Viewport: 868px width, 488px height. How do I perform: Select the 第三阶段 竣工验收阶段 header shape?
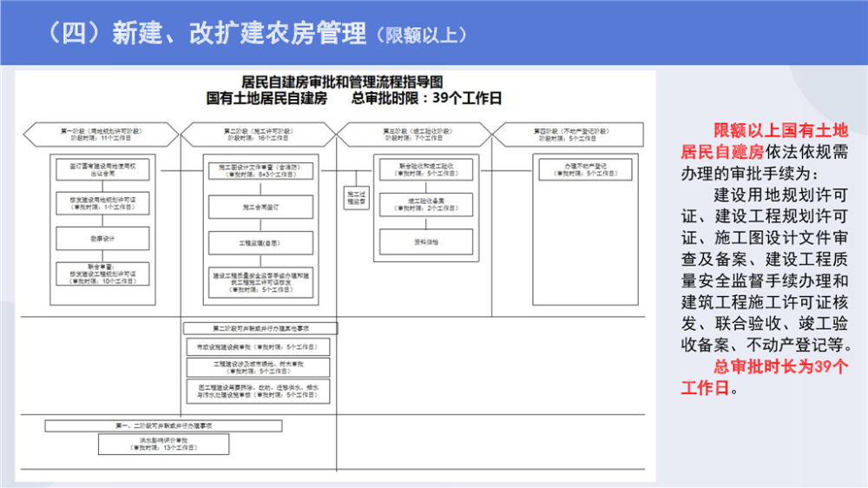pyautogui.click(x=413, y=134)
